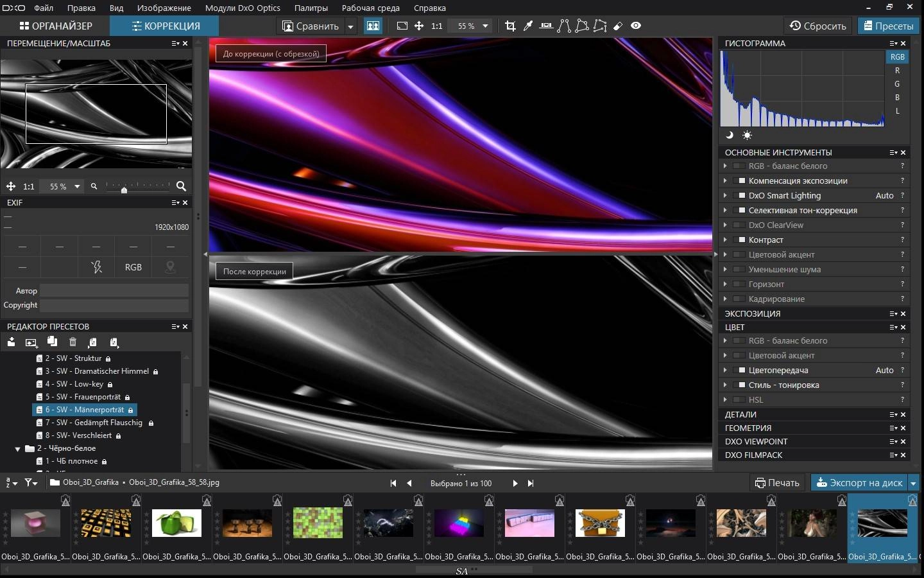
Task: Import preset icon in preset editor
Action: 12,342
